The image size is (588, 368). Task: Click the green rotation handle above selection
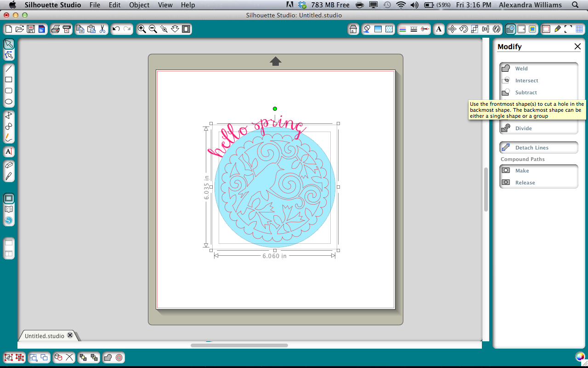pos(275,109)
